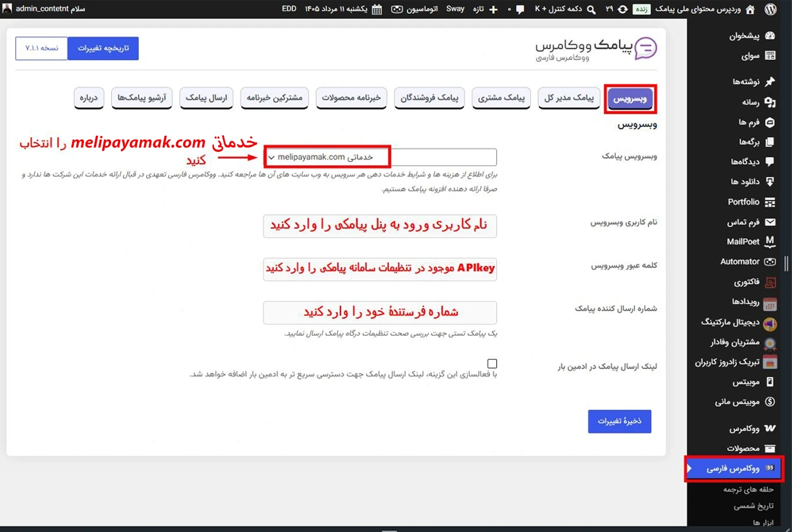Screen dimensions: 792x532
Task: Click دکمه کنترل + K search text
Action: [x=559, y=9]
